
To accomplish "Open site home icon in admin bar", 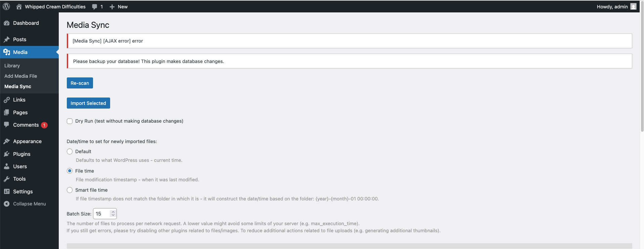I will (x=19, y=7).
